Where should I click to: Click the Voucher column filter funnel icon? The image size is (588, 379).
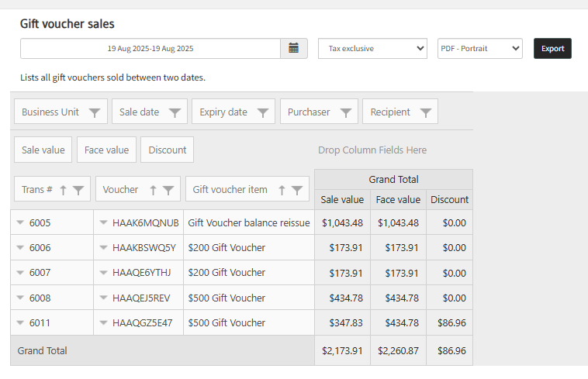[168, 190]
